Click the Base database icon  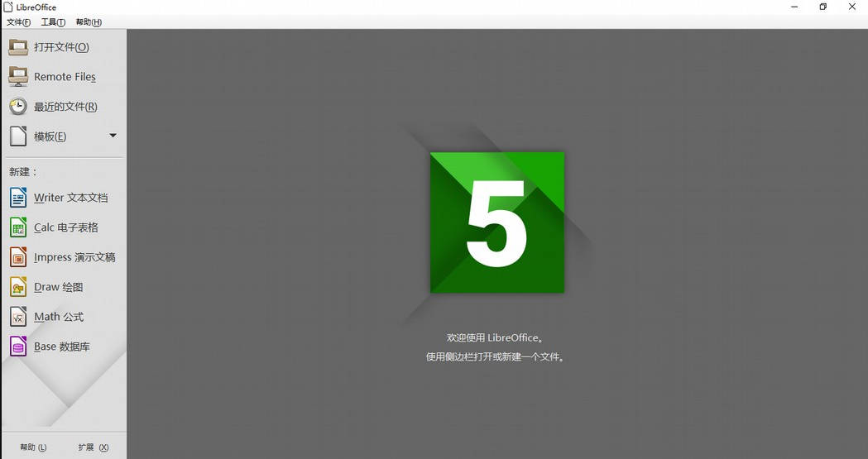[x=18, y=347]
